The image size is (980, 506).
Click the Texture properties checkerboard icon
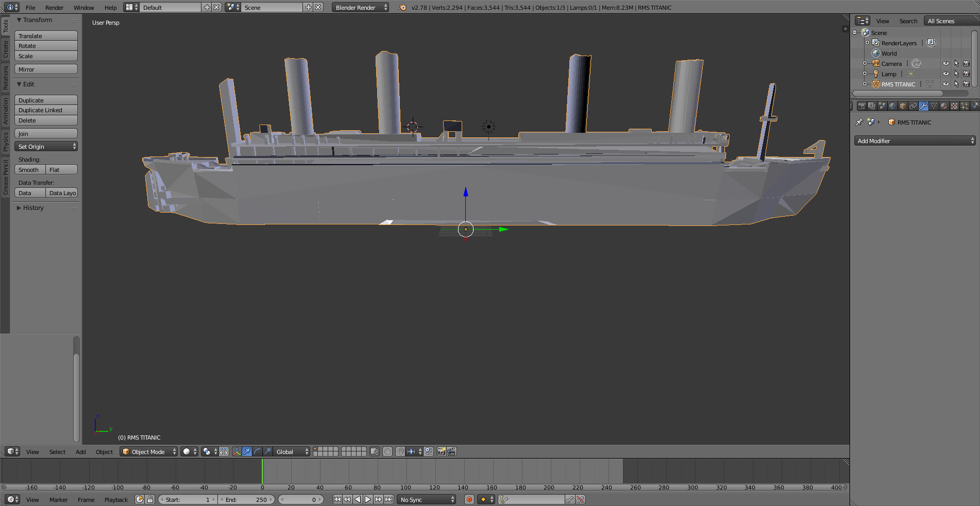coord(954,106)
